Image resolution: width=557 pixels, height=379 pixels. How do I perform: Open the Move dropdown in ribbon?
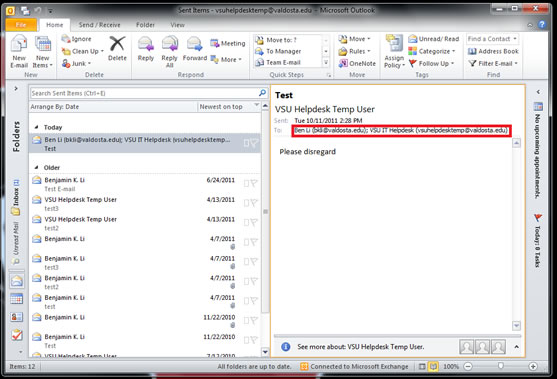coord(354,39)
